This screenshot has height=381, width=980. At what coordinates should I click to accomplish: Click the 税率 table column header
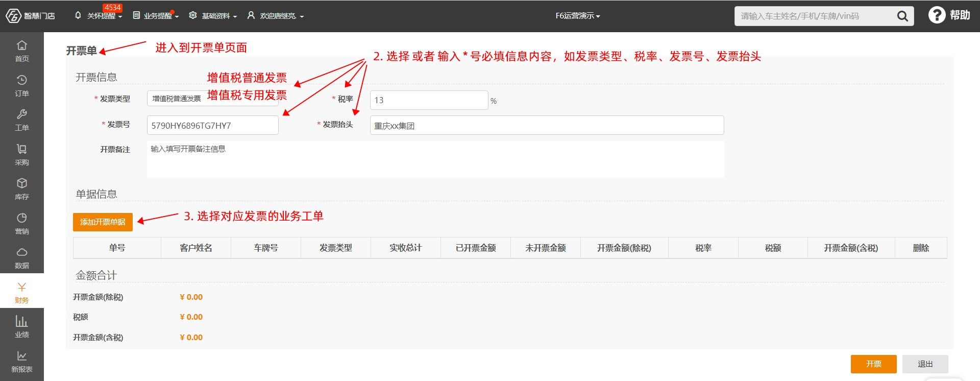[703, 248]
